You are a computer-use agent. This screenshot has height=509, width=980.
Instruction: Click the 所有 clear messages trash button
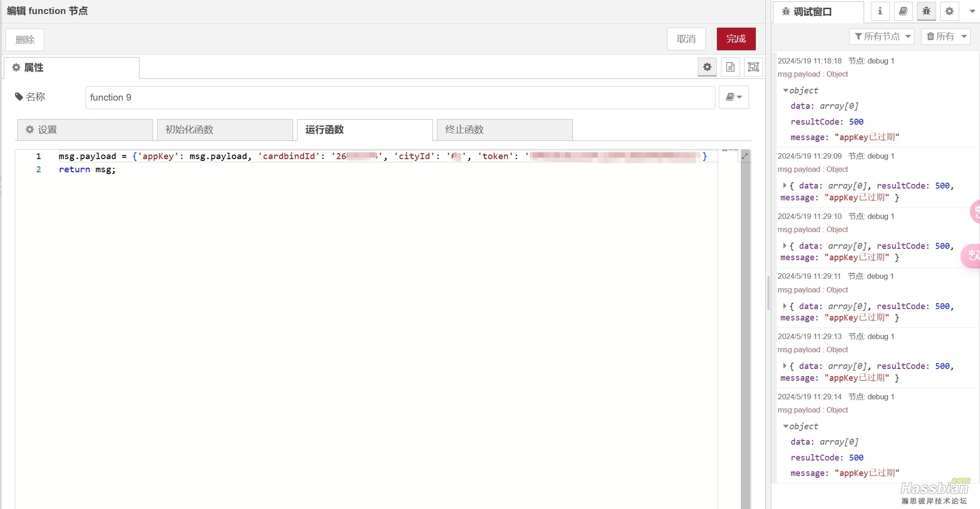pos(940,36)
